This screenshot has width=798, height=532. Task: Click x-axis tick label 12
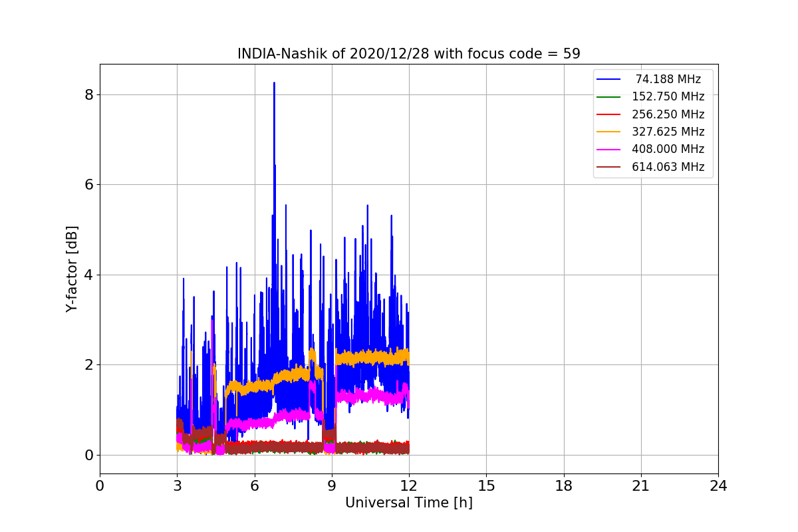click(409, 486)
